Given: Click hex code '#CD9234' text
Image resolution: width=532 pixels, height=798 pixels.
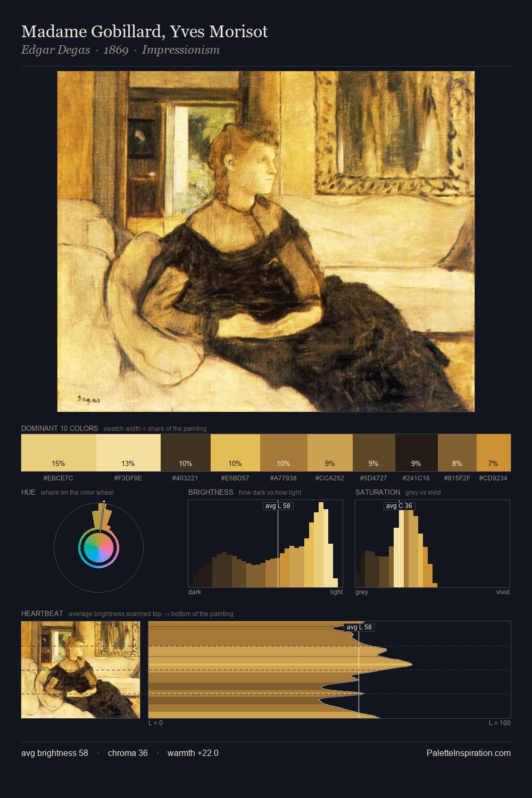Looking at the screenshot, I should point(493,478).
